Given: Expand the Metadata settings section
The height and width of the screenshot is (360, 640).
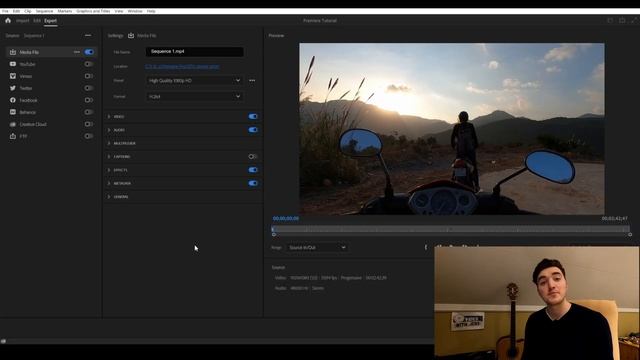Looking at the screenshot, I should [109, 184].
